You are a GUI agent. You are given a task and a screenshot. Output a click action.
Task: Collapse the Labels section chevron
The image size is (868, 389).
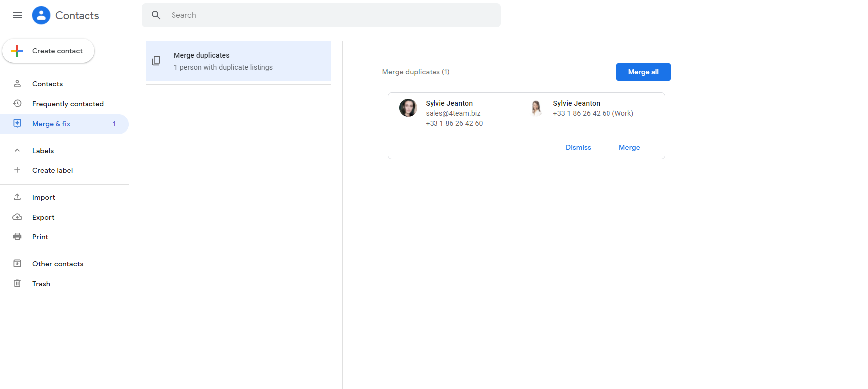pos(17,151)
